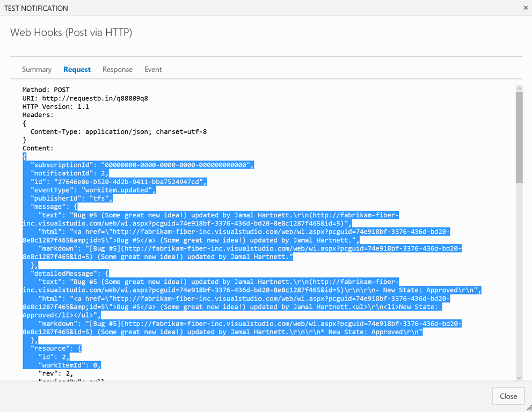Select the Request tab

tap(77, 70)
